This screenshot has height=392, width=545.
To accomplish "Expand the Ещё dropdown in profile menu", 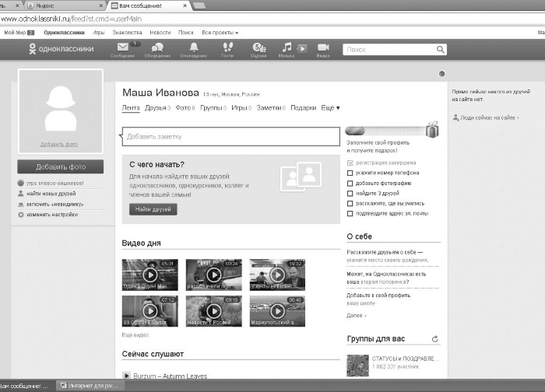I will [330, 108].
